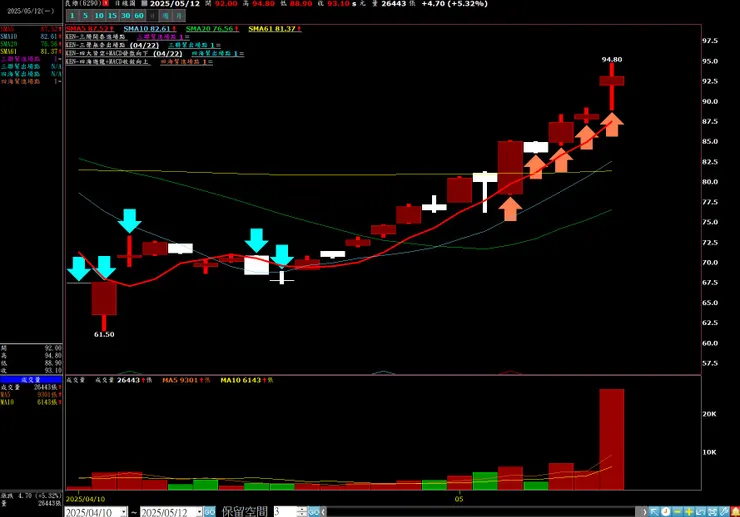740x517 pixels.
Task: Click the scrollbar right arrow
Action: tap(644, 512)
